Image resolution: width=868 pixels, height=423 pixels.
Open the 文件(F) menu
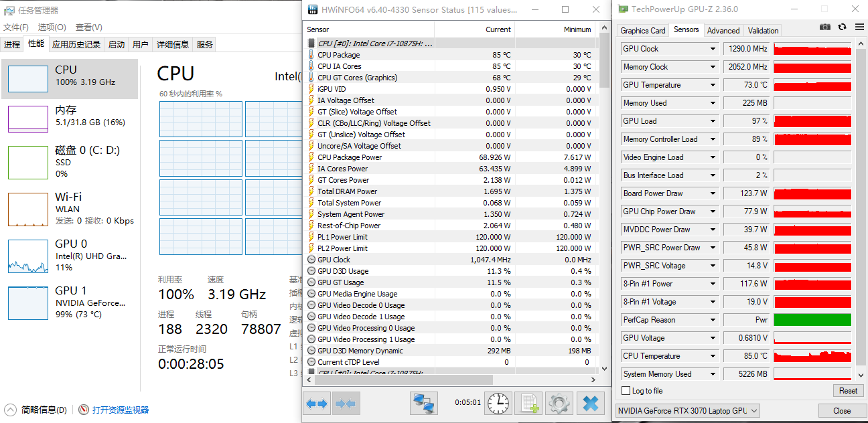(x=16, y=27)
